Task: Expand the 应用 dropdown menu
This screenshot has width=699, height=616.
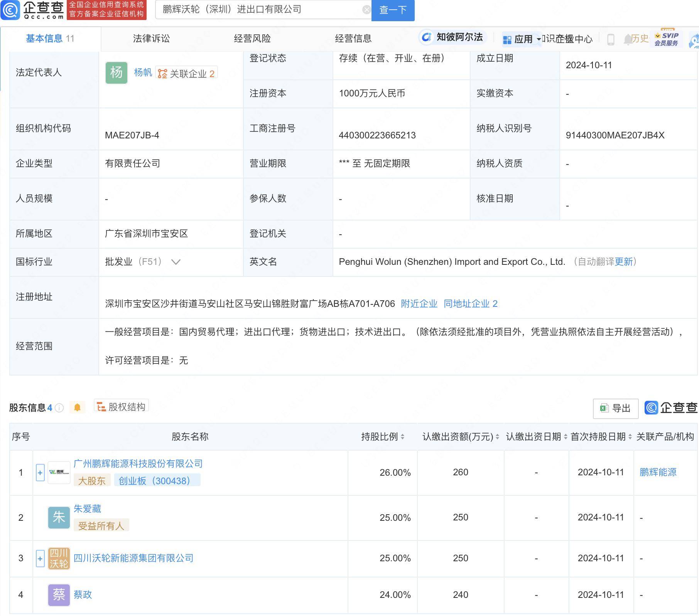Action: pos(522,39)
